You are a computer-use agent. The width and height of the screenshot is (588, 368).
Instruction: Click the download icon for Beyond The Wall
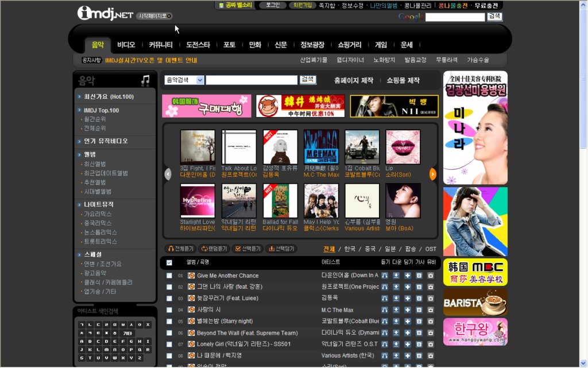click(396, 333)
